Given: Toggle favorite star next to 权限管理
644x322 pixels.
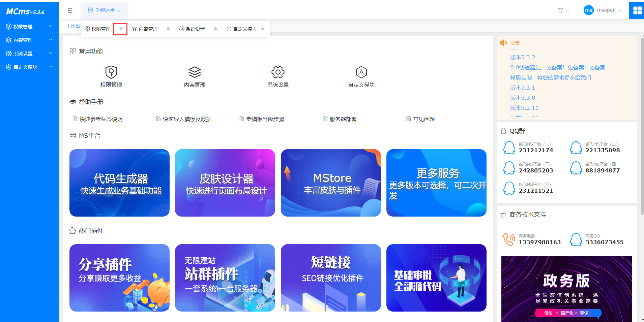Looking at the screenshot, I should pos(121,29).
